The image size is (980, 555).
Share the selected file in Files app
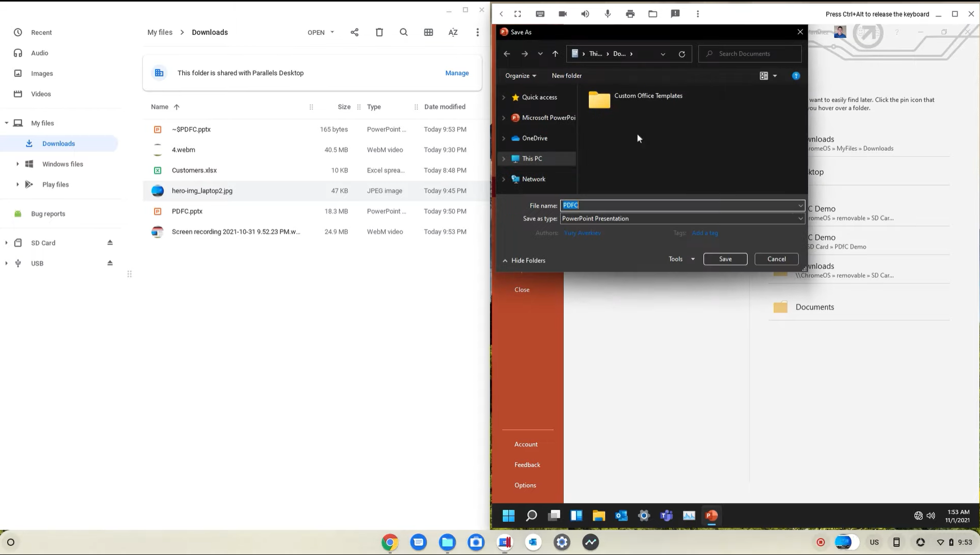pos(355,32)
